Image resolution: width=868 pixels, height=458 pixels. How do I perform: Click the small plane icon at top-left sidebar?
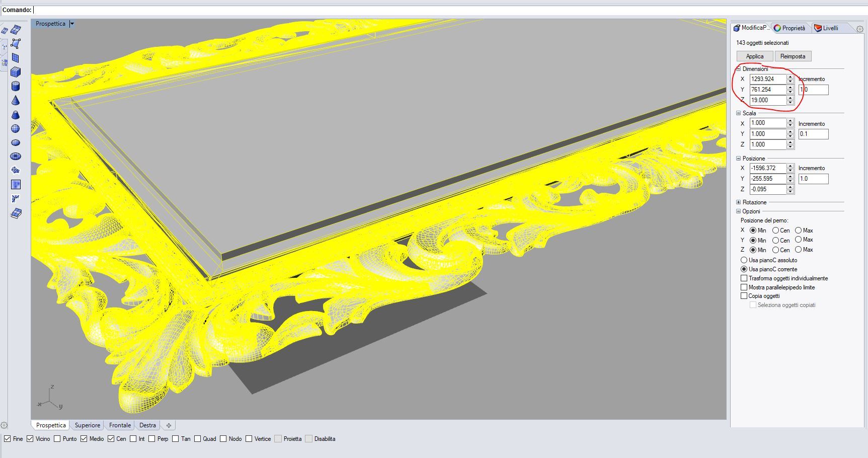click(x=5, y=31)
